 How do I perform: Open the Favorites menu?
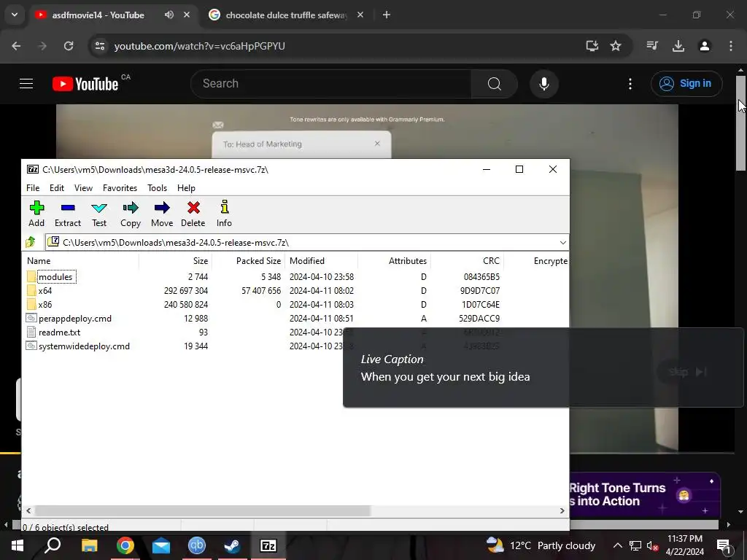(120, 188)
